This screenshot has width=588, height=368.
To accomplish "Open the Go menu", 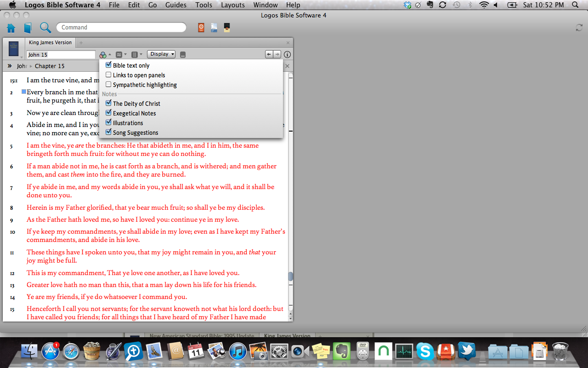I will (x=153, y=5).
